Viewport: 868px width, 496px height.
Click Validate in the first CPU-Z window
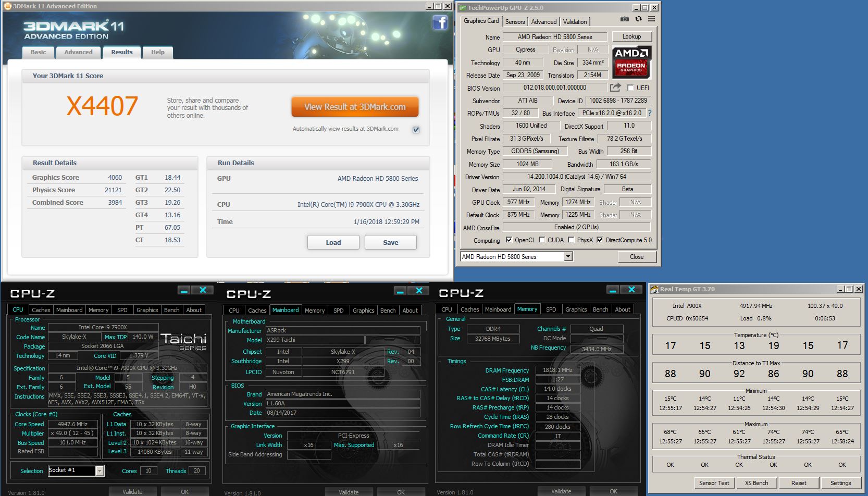[132, 491]
